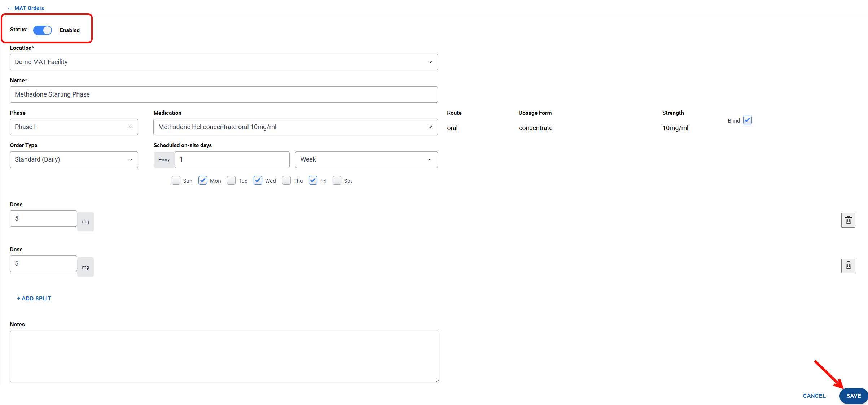The width and height of the screenshot is (868, 405).
Task: Click the Add Split link
Action: (34, 299)
